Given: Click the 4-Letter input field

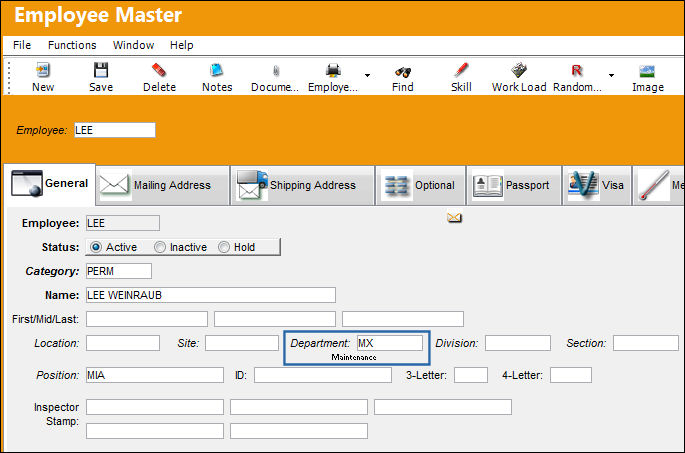Looking at the screenshot, I should 571,375.
